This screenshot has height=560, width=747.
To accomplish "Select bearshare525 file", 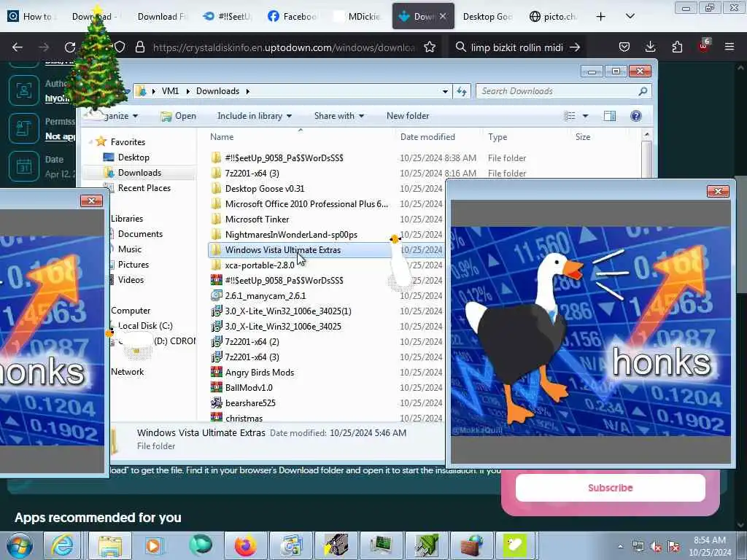I will 250,402.
